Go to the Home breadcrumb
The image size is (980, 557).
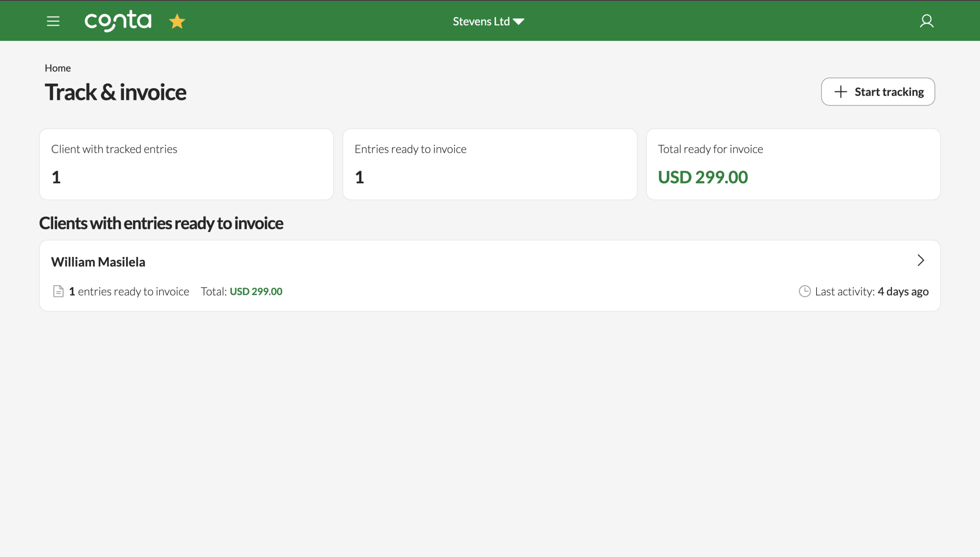click(x=58, y=68)
